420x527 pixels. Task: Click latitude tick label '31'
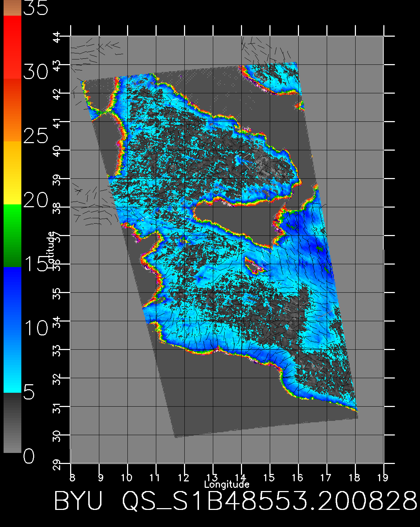[57, 408]
